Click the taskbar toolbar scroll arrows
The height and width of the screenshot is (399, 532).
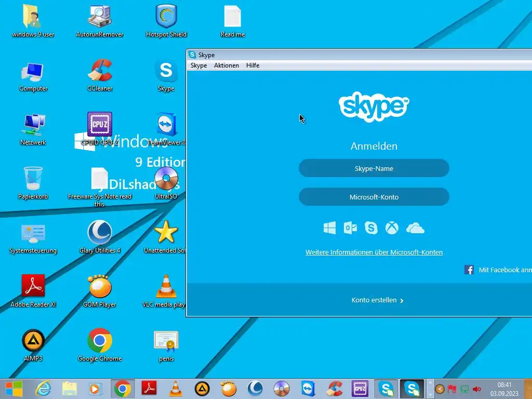click(x=430, y=389)
